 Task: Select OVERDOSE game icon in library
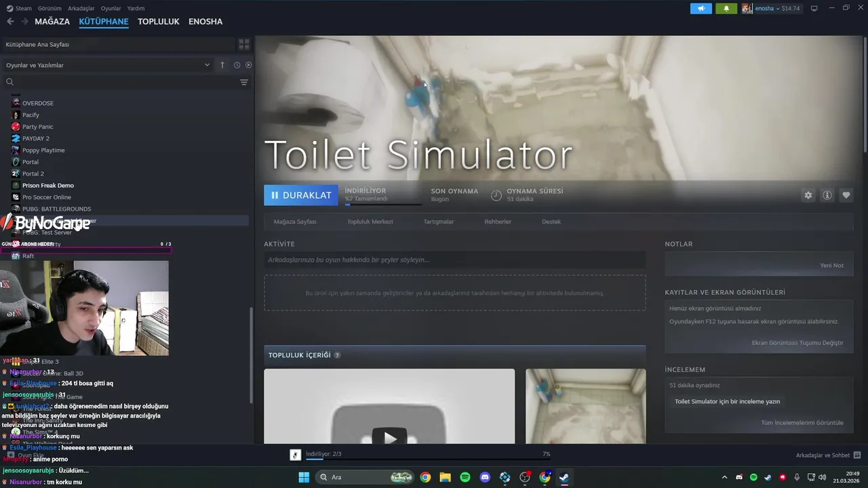pyautogui.click(x=16, y=103)
